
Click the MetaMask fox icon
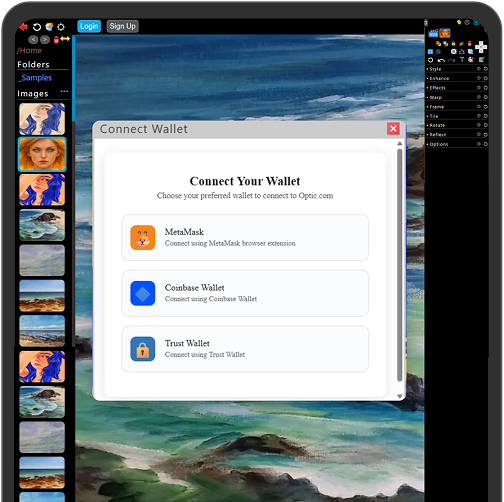143,237
